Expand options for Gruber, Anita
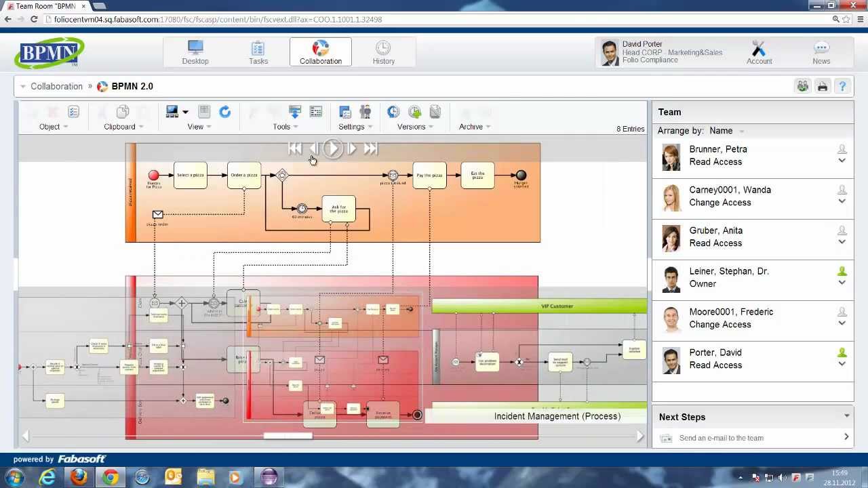The width and height of the screenshot is (868, 488). coord(842,243)
